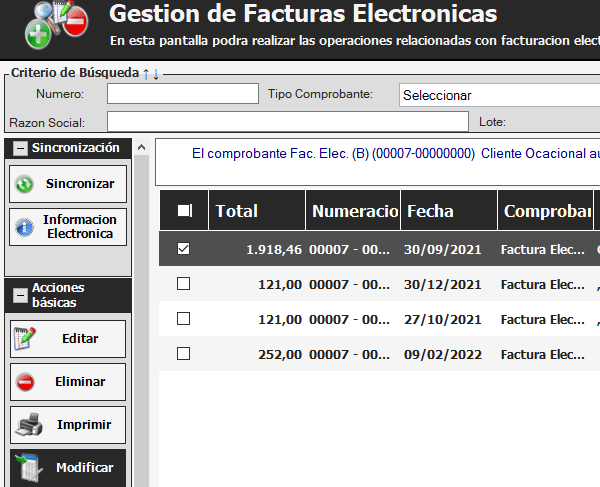Viewport: 600px width, 487px height.
Task: Click into the Numero search field
Action: coord(182,94)
